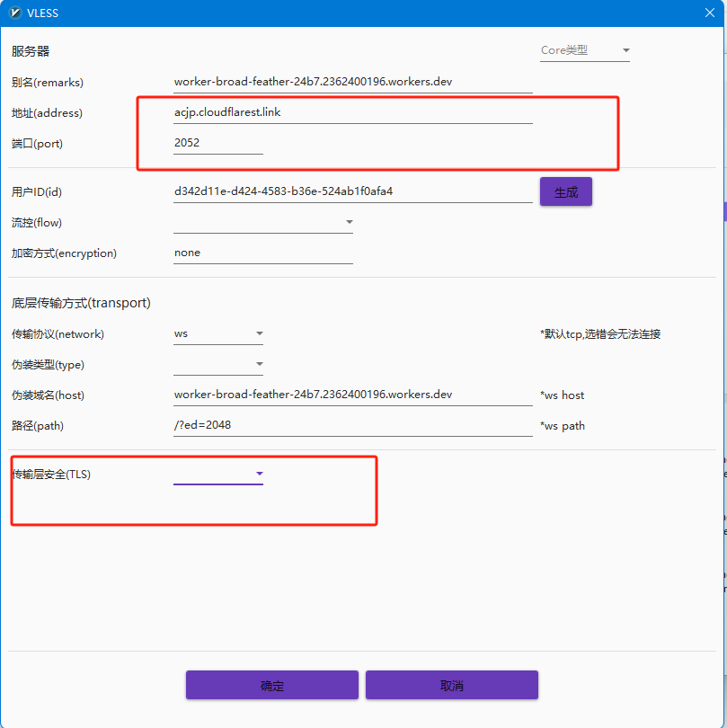This screenshot has height=728, width=727.
Task: Click the 取消 cancel button
Action: click(x=451, y=685)
